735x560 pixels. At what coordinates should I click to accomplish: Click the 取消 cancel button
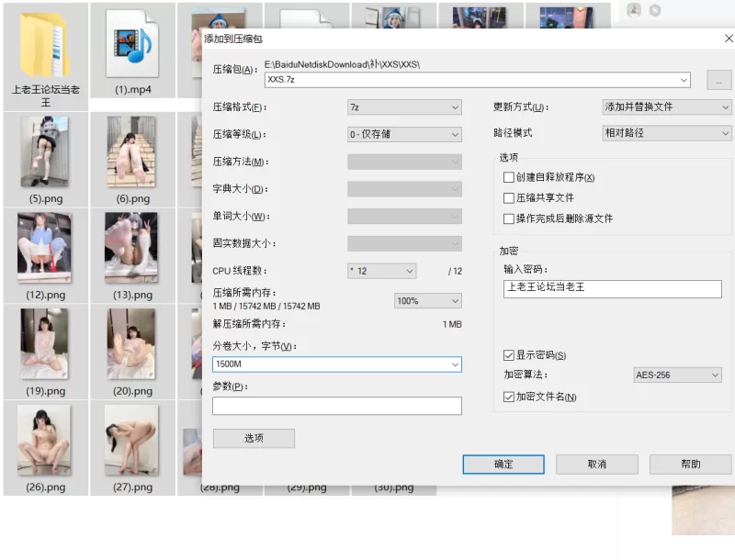tap(596, 465)
